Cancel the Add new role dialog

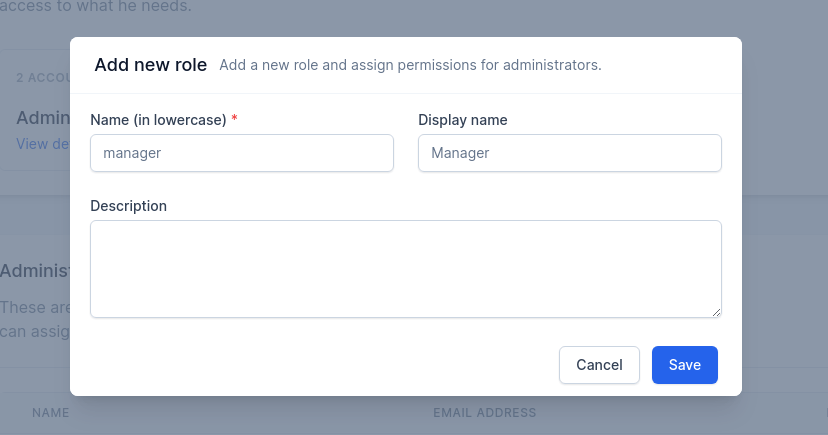coord(599,365)
